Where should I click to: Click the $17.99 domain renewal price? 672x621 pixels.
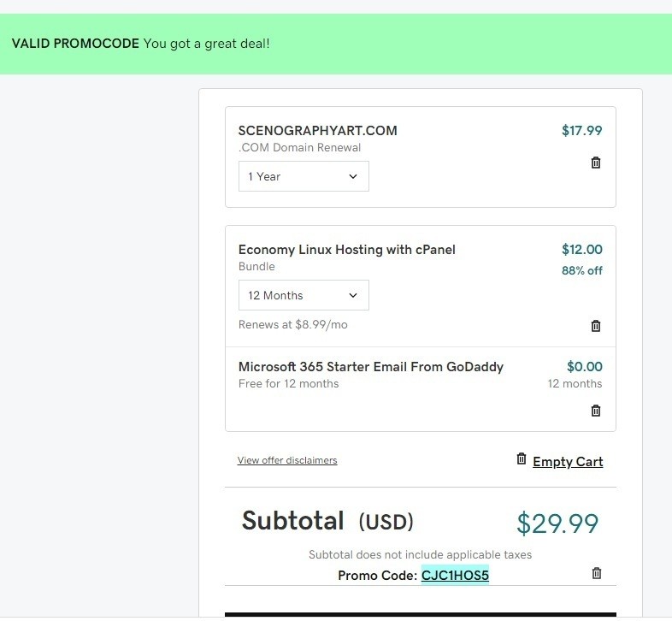pos(581,131)
